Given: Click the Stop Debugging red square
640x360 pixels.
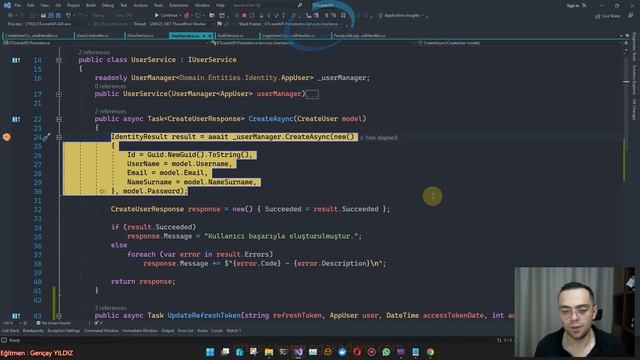Looking at the screenshot, I should [x=244, y=15].
